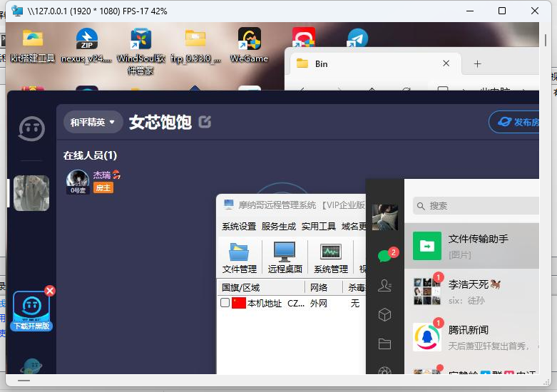This screenshot has width=557, height=392.
Task: Open the 文件传输助手 chat
Action: coord(471,246)
